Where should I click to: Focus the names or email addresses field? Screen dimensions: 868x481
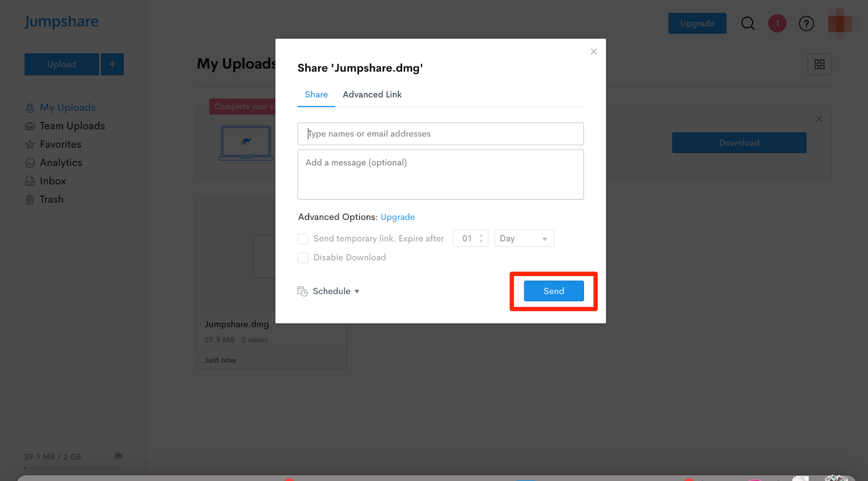tap(440, 134)
